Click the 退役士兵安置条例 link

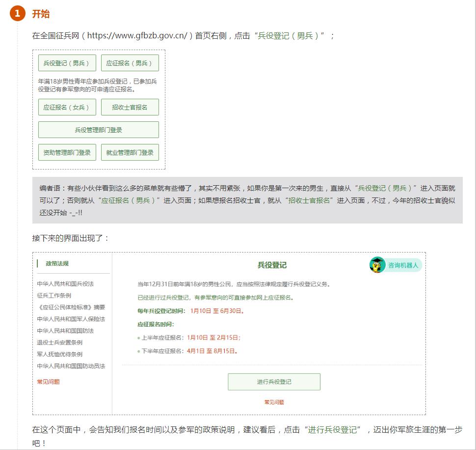click(60, 343)
